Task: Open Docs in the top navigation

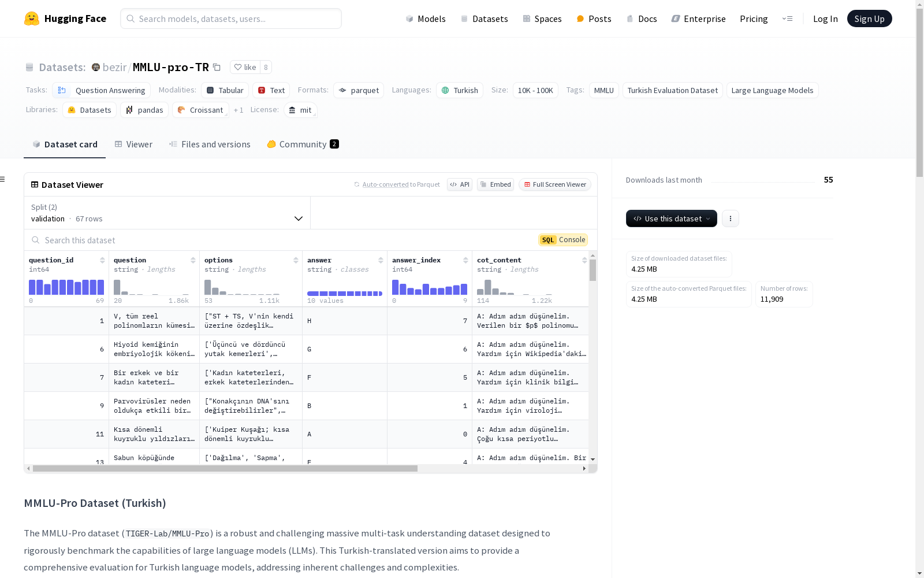Action: click(x=642, y=18)
